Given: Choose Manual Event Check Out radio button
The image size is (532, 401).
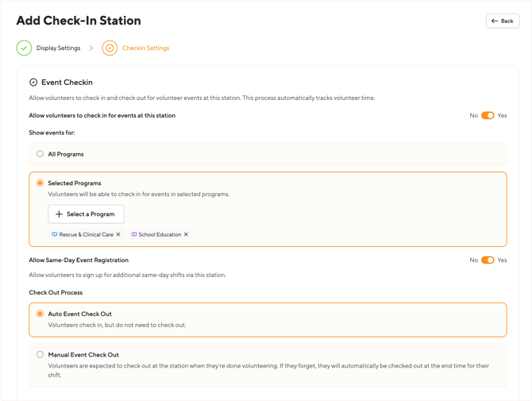Looking at the screenshot, I should click(40, 355).
